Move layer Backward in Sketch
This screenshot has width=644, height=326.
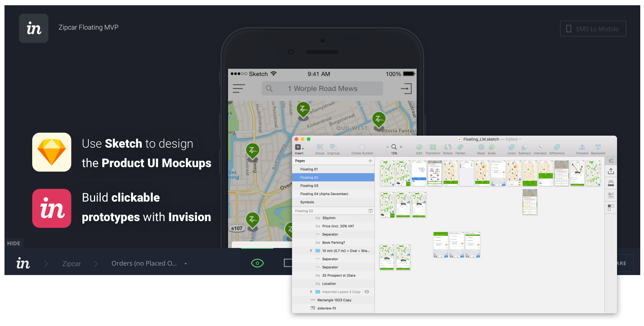[x=598, y=149]
